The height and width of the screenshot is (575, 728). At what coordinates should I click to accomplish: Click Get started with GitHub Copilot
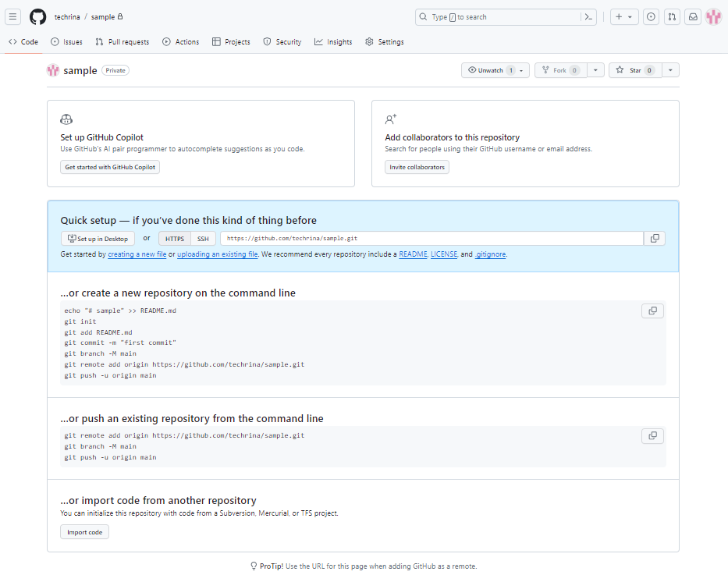[x=110, y=167]
